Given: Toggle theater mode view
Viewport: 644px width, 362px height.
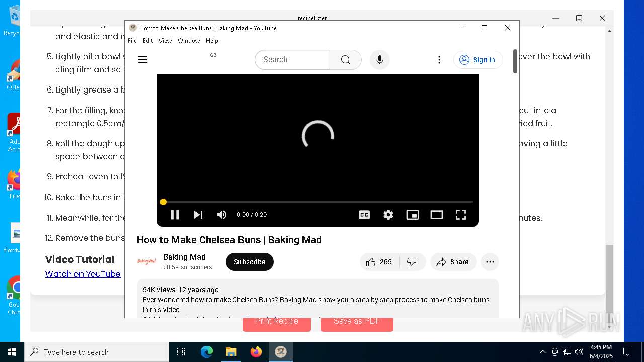Looking at the screenshot, I should 437,215.
